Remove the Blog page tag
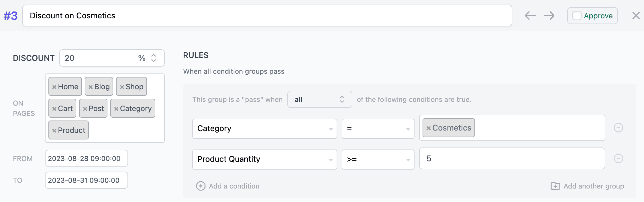 click(91, 87)
